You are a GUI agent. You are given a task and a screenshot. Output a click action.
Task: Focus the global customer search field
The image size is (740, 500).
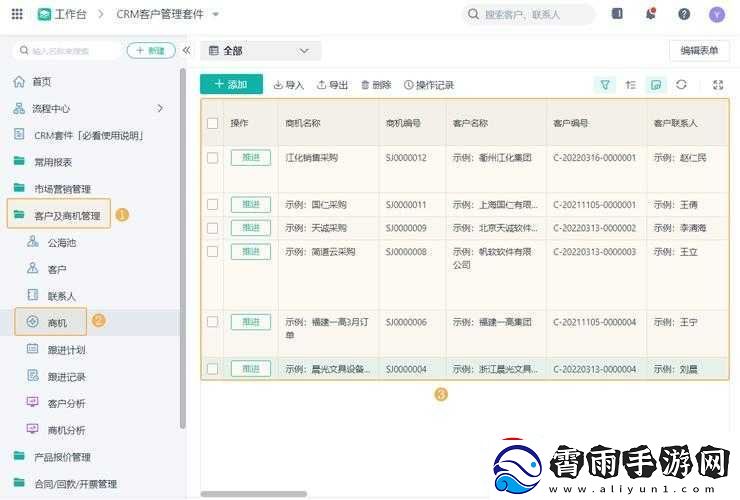(x=528, y=14)
